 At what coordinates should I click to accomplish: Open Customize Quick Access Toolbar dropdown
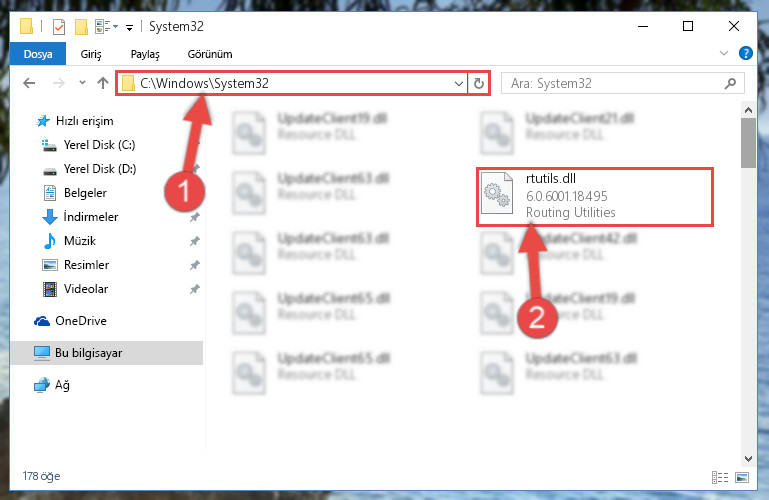(x=129, y=27)
